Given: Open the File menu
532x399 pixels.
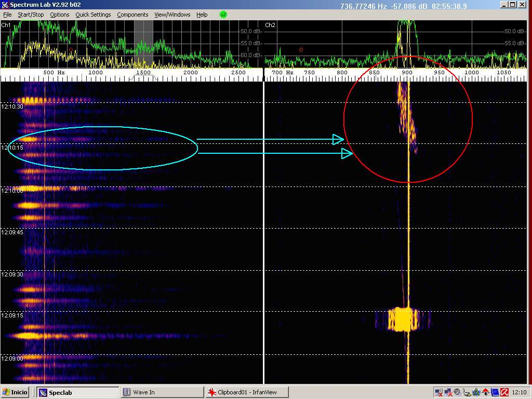Looking at the screenshot, I should click(7, 15).
